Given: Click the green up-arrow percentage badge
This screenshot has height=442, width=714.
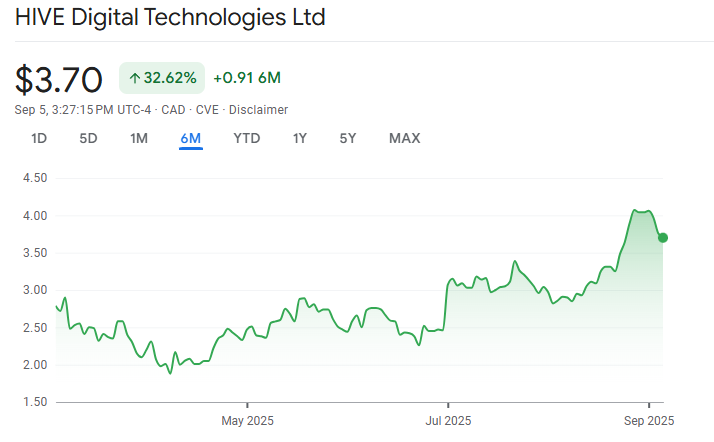Looking at the screenshot, I should tap(162, 78).
